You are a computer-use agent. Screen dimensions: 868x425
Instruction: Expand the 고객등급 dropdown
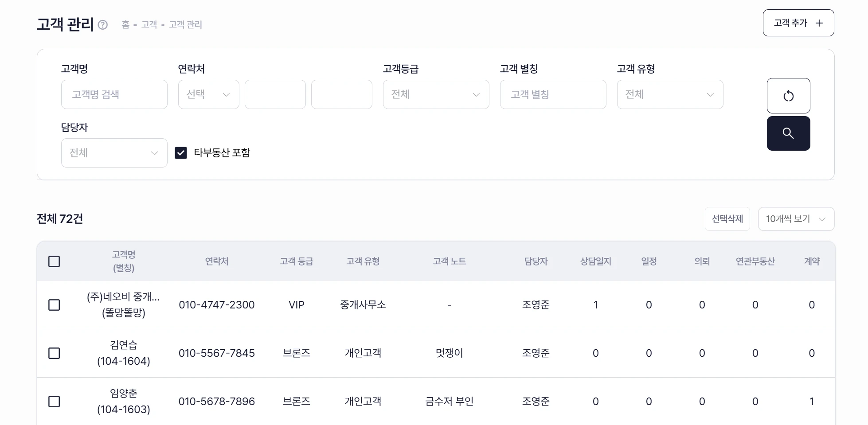(436, 94)
